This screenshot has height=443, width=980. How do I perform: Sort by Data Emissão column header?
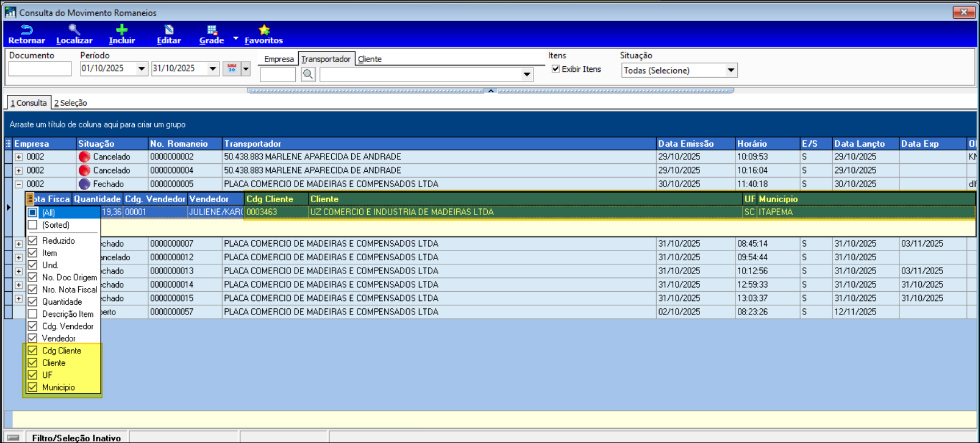[x=686, y=144]
